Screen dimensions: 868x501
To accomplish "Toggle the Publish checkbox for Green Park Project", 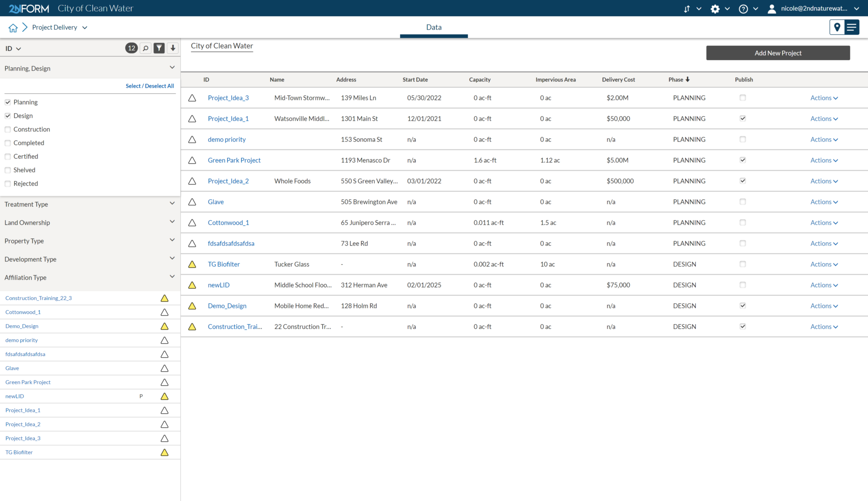I will click(743, 160).
